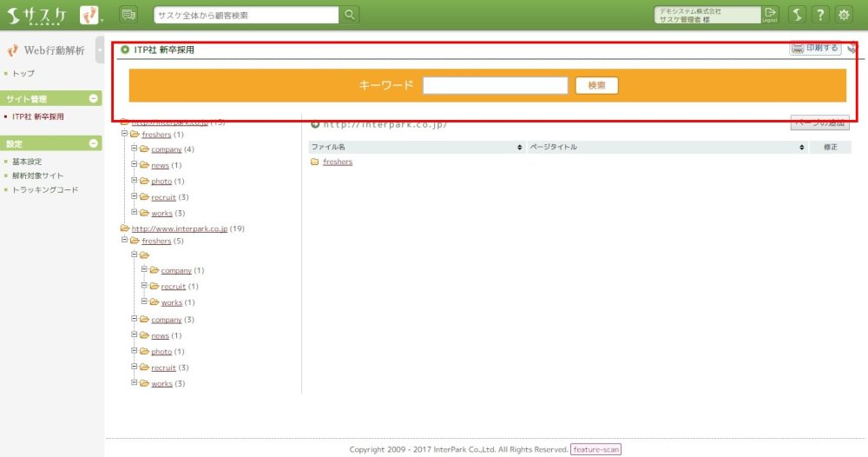Click the magnifier customer search button
The width and height of the screenshot is (868, 457).
(349, 15)
